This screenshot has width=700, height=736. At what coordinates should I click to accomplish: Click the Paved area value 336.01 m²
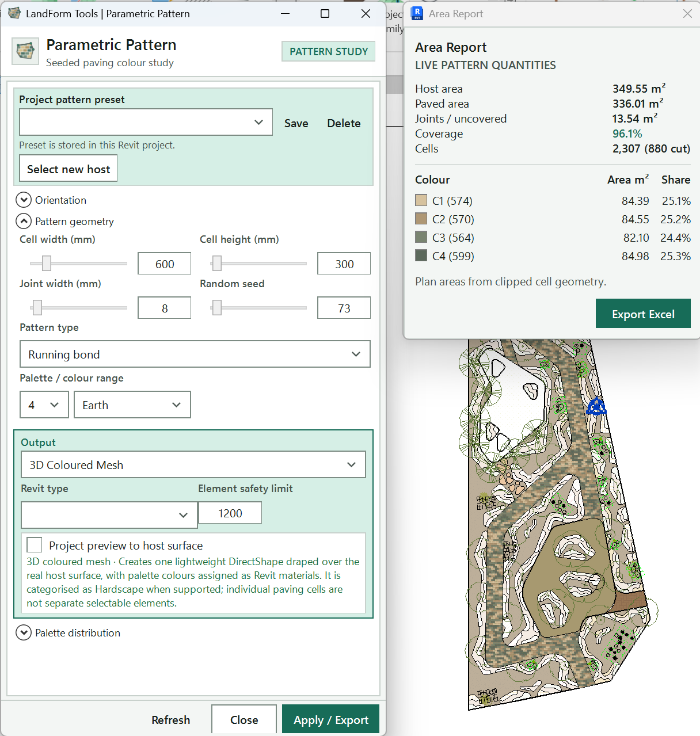tap(638, 104)
